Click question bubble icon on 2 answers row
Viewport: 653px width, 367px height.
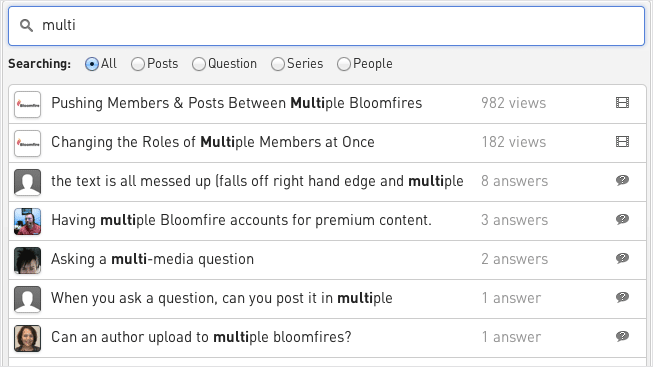click(x=623, y=258)
